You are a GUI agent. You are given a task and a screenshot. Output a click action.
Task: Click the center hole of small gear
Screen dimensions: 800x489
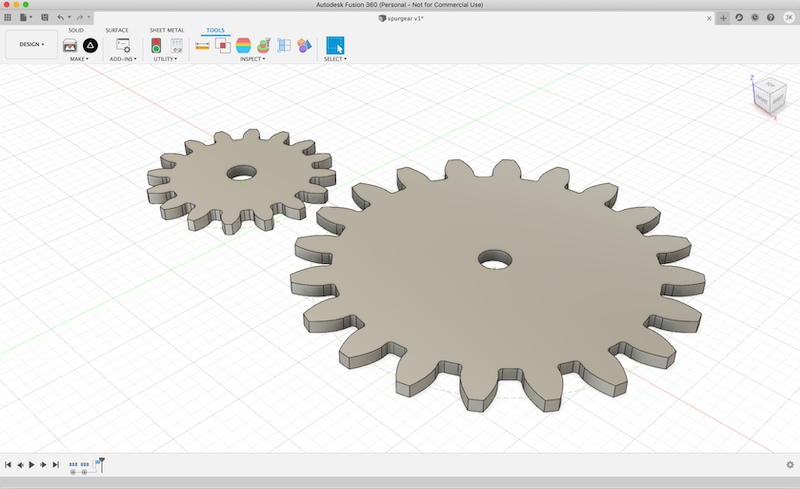point(242,173)
